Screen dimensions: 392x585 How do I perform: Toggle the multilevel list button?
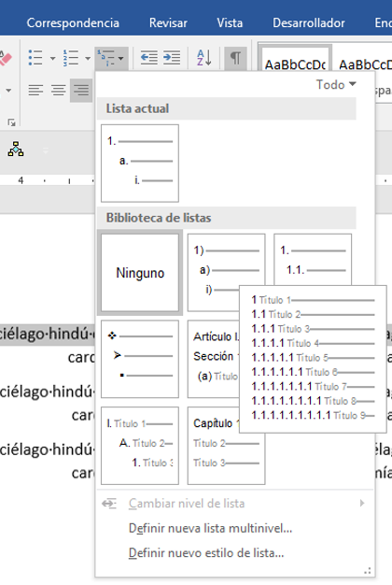pos(111,58)
